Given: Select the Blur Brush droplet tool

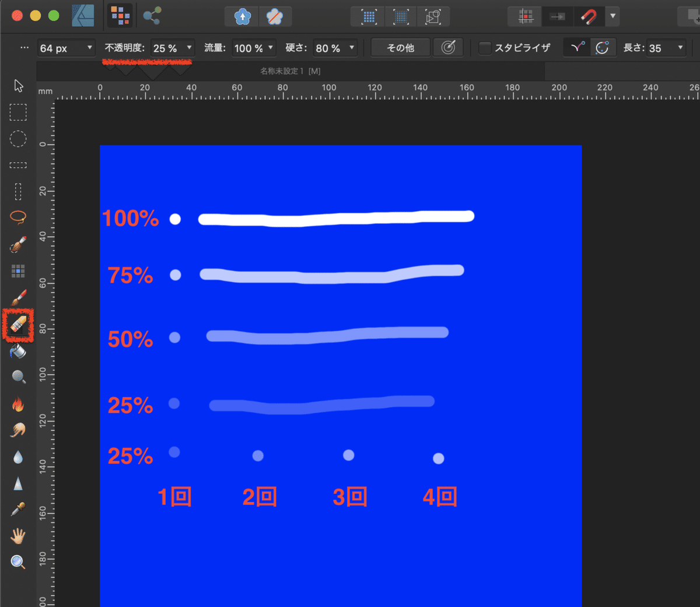Looking at the screenshot, I should 18,457.
